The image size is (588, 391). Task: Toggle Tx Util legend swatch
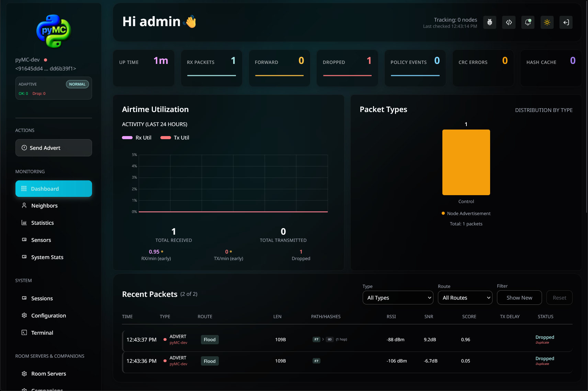(x=166, y=137)
